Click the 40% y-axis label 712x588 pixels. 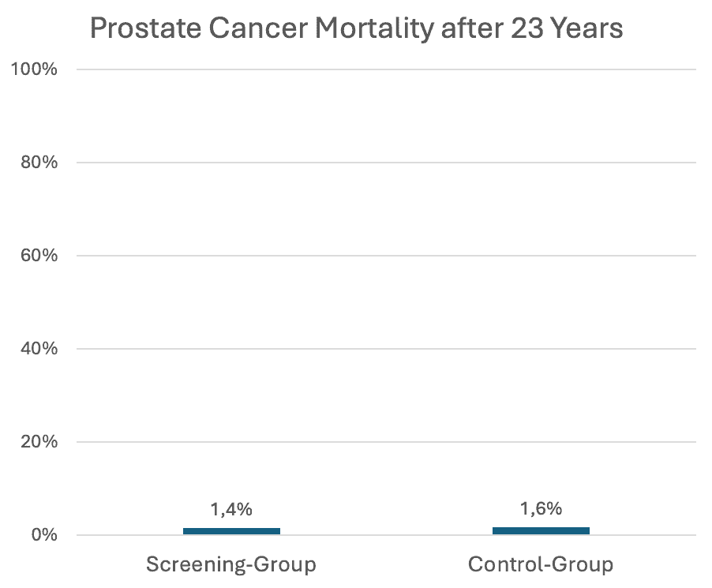point(36,349)
